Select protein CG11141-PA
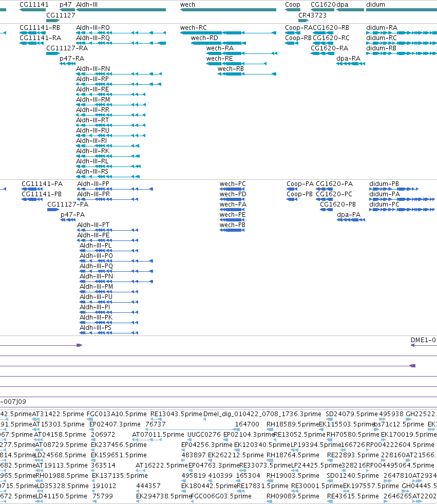 (x=32, y=189)
